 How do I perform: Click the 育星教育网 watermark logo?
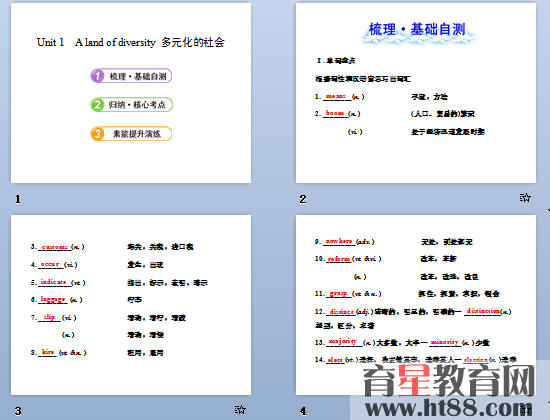click(449, 380)
